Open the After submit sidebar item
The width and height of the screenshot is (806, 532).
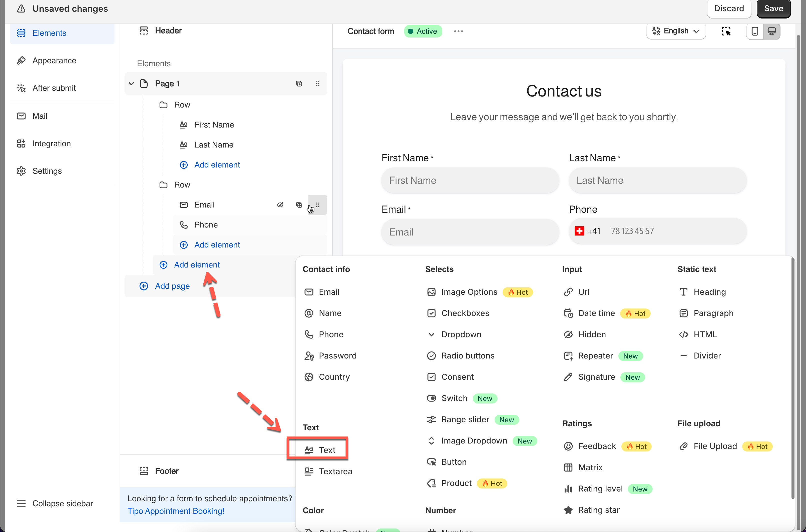click(x=54, y=88)
